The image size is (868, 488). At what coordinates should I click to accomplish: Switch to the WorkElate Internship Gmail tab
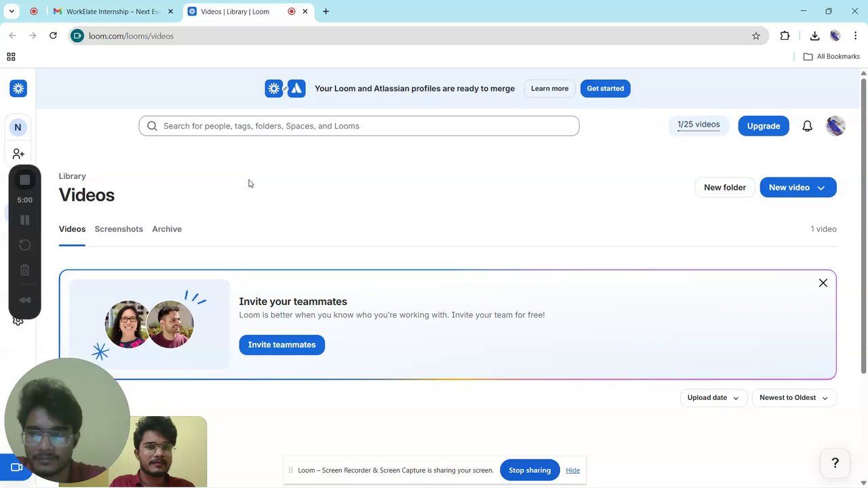113,12
